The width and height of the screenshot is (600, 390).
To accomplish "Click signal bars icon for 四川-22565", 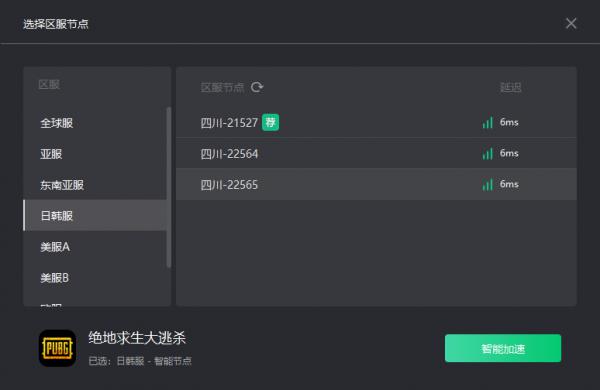I will click(488, 184).
